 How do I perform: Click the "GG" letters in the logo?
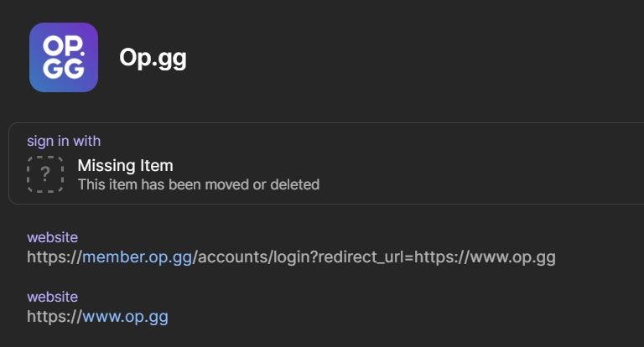pos(64,70)
